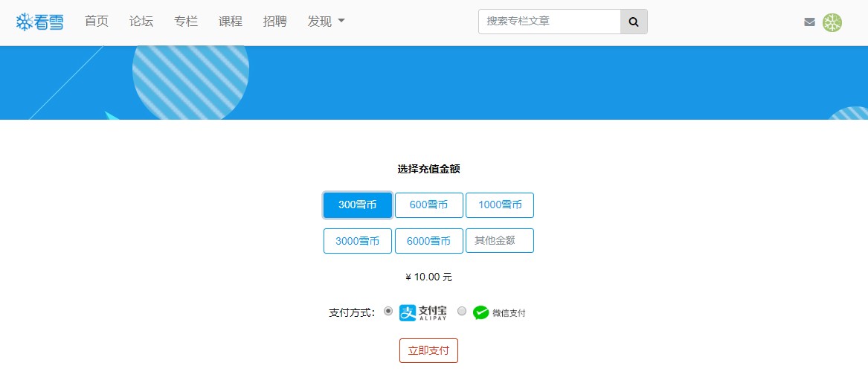Focus the 搜索专栏文章 search field
Image resolution: width=868 pixels, height=383 pixels.
pos(549,22)
